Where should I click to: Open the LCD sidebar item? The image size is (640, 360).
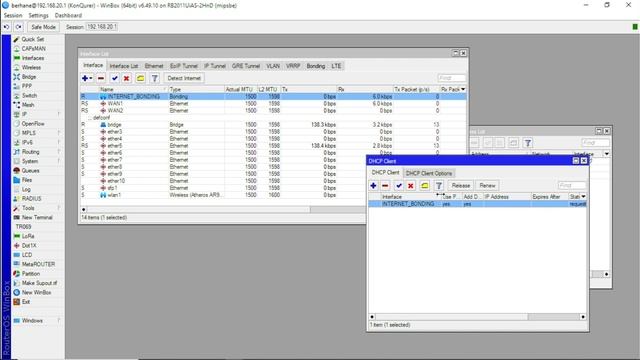point(27,255)
